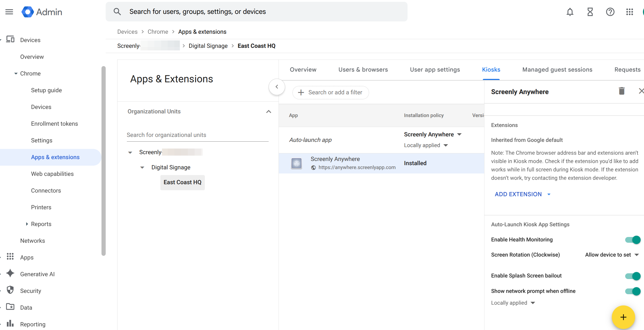This screenshot has height=330, width=644.
Task: Switch to Users & browsers tab
Action: pos(363,70)
